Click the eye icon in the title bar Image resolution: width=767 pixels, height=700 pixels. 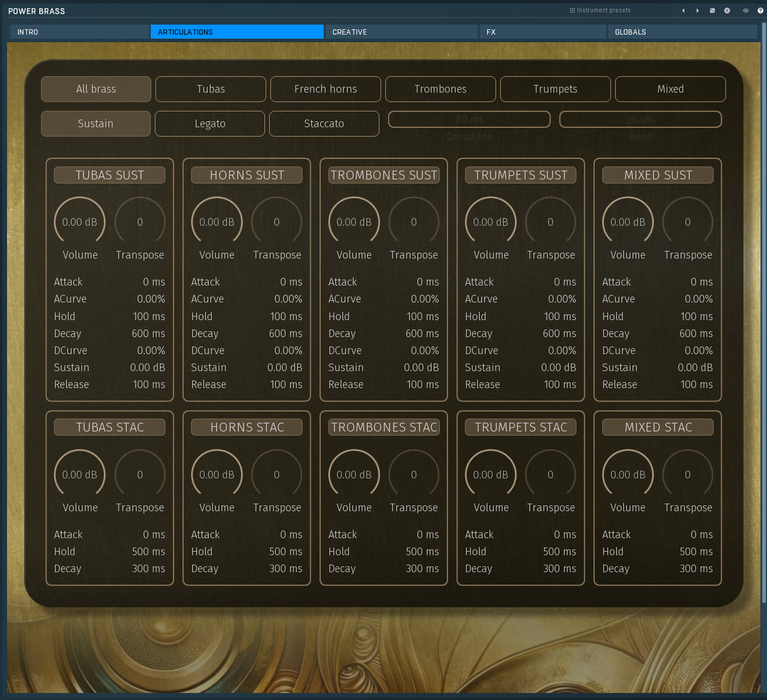(746, 10)
